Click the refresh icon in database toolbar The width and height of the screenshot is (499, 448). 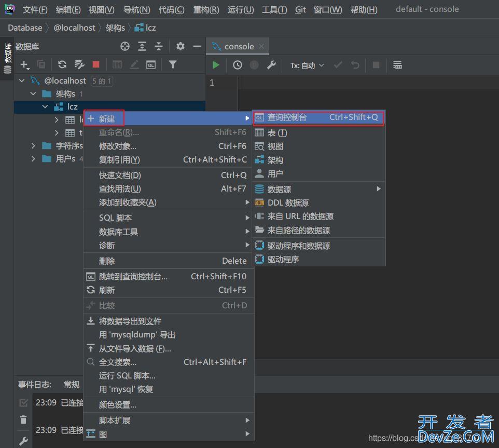(62, 65)
